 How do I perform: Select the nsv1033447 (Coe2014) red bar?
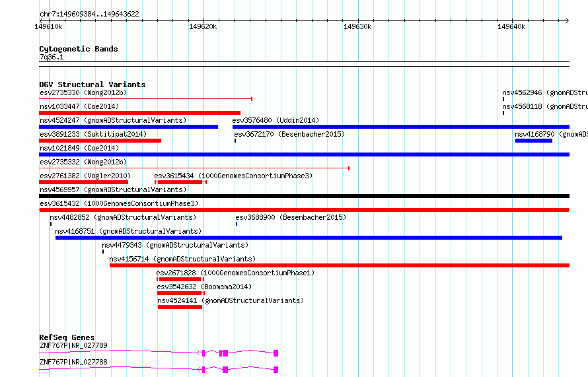(x=140, y=113)
